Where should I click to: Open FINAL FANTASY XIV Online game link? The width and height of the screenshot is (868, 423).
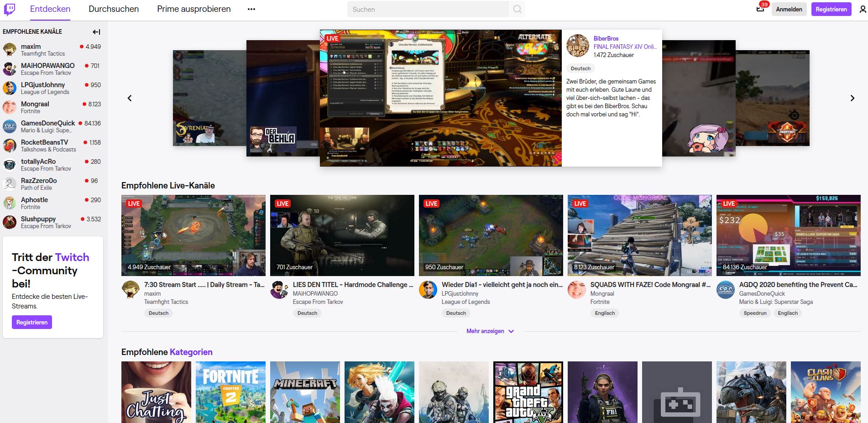tap(625, 47)
